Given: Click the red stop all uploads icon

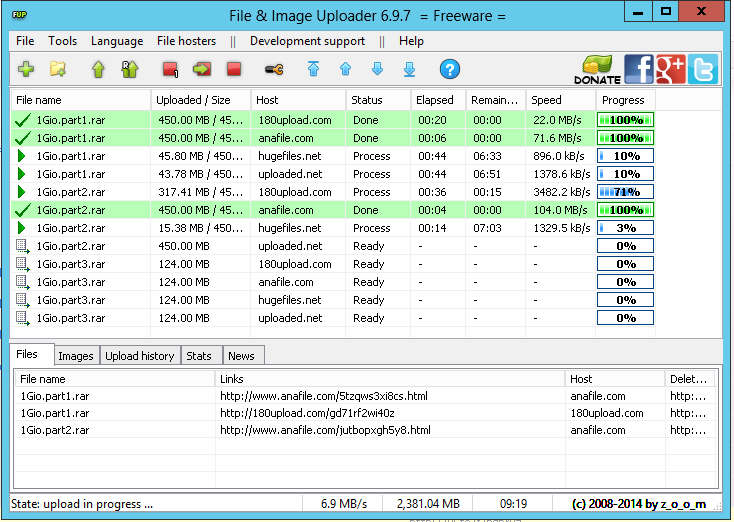Looking at the screenshot, I should click(x=234, y=69).
